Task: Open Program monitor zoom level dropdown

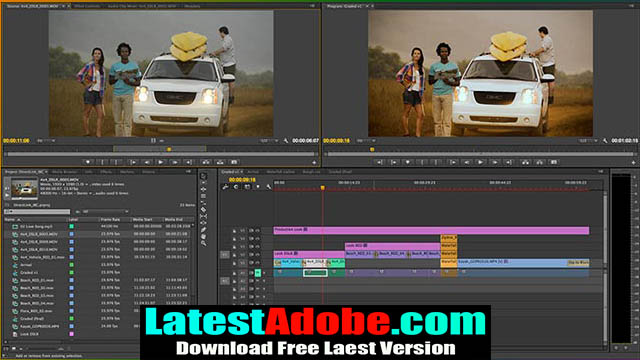Action: pyautogui.click(x=366, y=141)
